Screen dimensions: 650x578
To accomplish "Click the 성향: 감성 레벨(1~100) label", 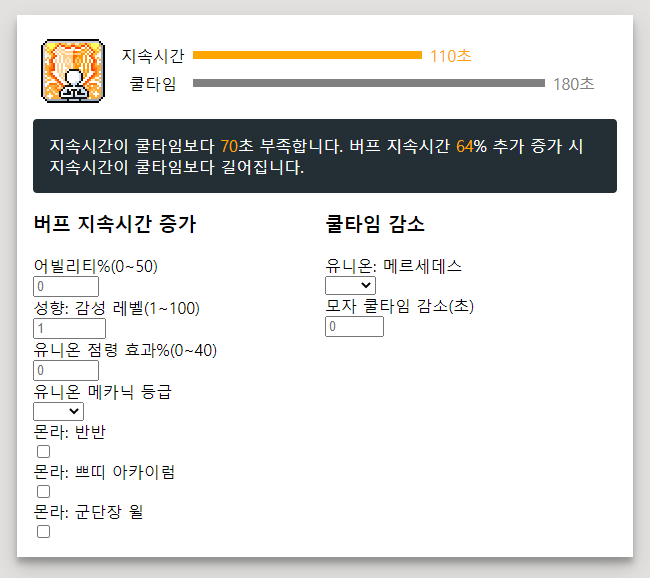I will coord(116,308).
